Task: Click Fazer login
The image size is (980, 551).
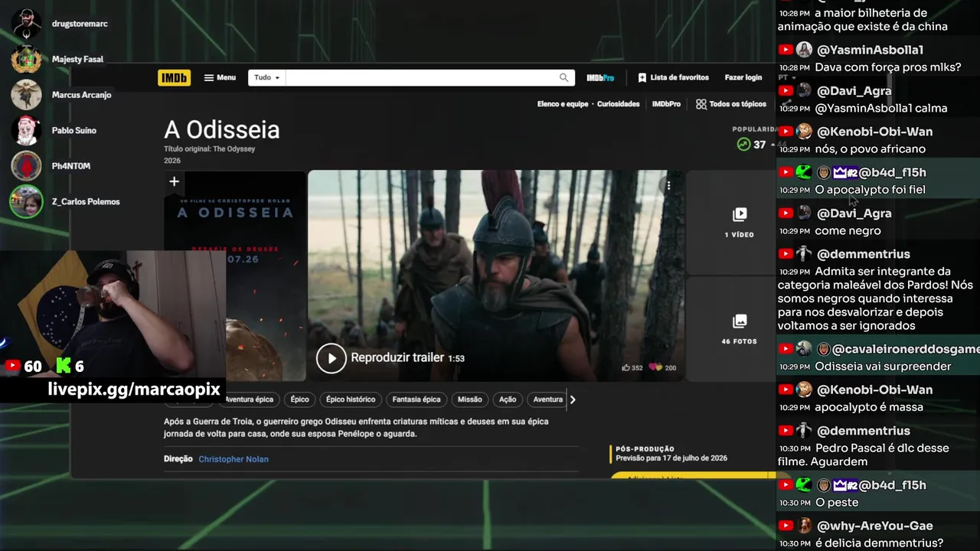Action: (x=743, y=77)
